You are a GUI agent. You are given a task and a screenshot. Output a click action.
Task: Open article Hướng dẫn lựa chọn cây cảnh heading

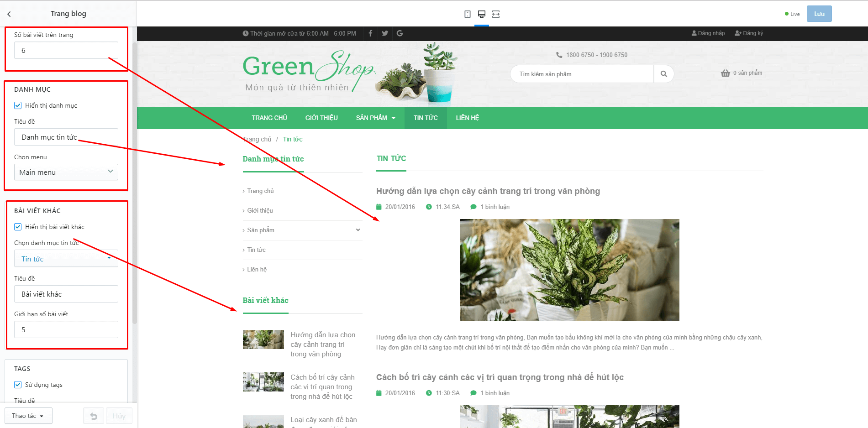(x=488, y=191)
